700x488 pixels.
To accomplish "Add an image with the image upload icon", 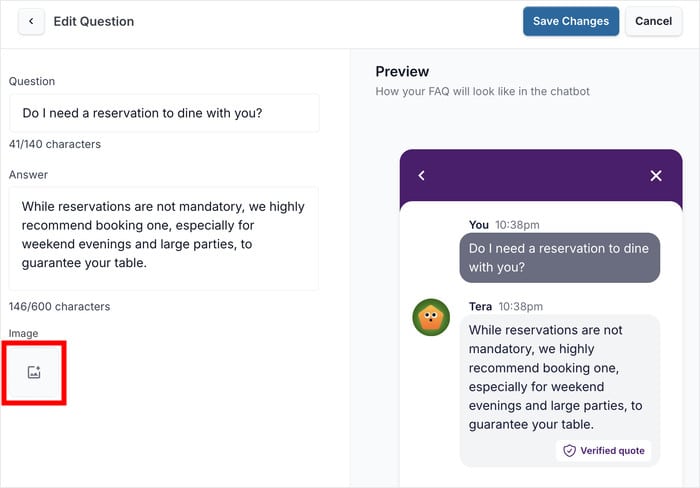I will coord(34,372).
